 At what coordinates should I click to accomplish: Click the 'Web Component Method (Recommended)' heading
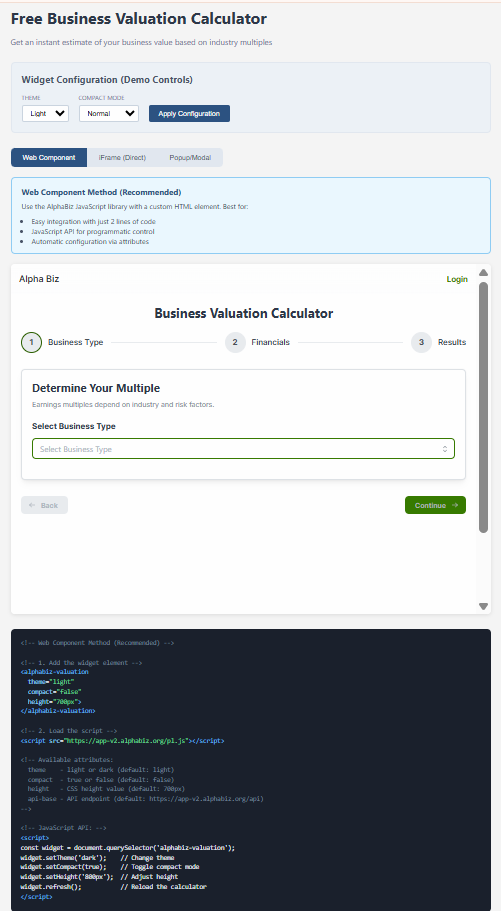tap(101, 192)
